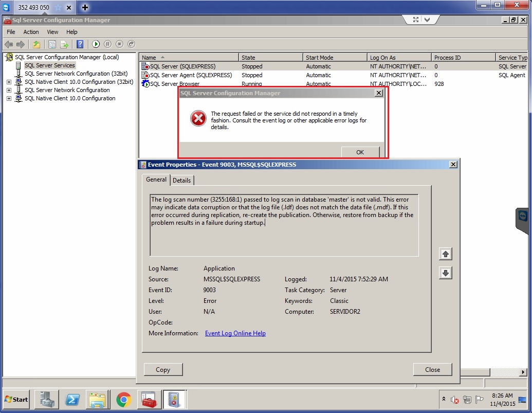The height and width of the screenshot is (413, 532).
Task: Switch to the General tab in Event Properties
Action: click(156, 179)
